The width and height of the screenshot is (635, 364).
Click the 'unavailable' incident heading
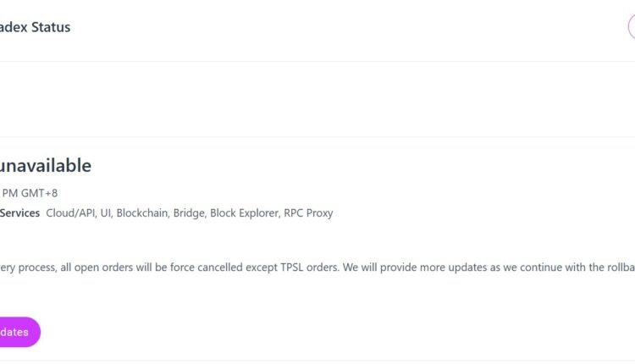(x=45, y=166)
